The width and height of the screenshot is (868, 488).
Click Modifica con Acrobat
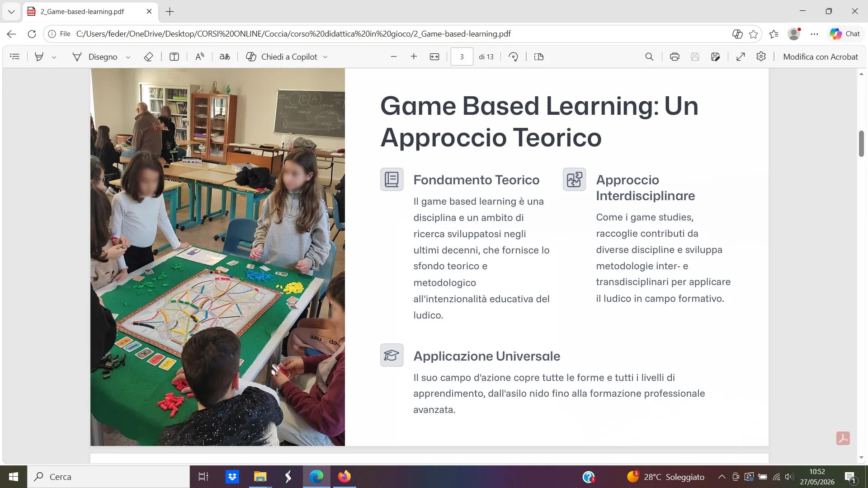click(x=820, y=56)
